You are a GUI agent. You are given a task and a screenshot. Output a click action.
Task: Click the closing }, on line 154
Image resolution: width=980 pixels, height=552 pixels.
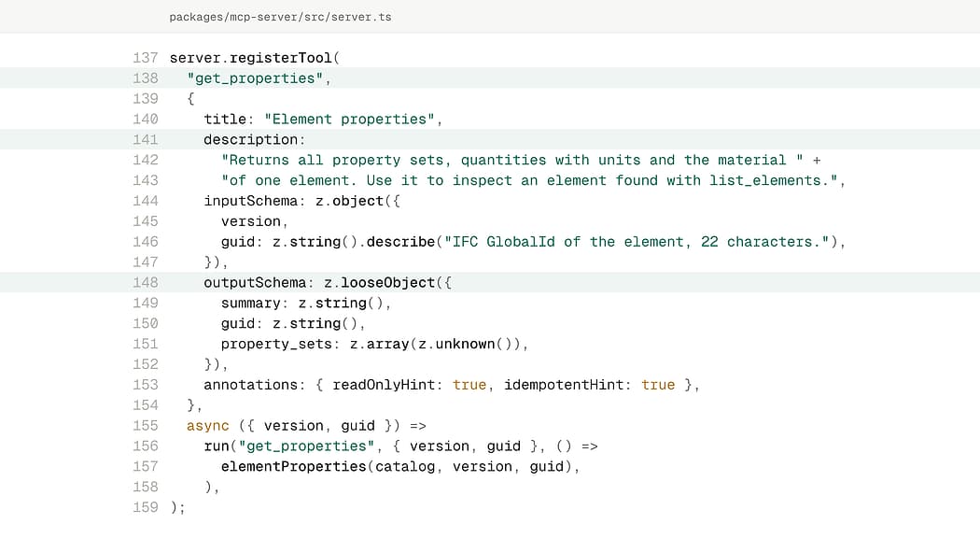(x=194, y=405)
